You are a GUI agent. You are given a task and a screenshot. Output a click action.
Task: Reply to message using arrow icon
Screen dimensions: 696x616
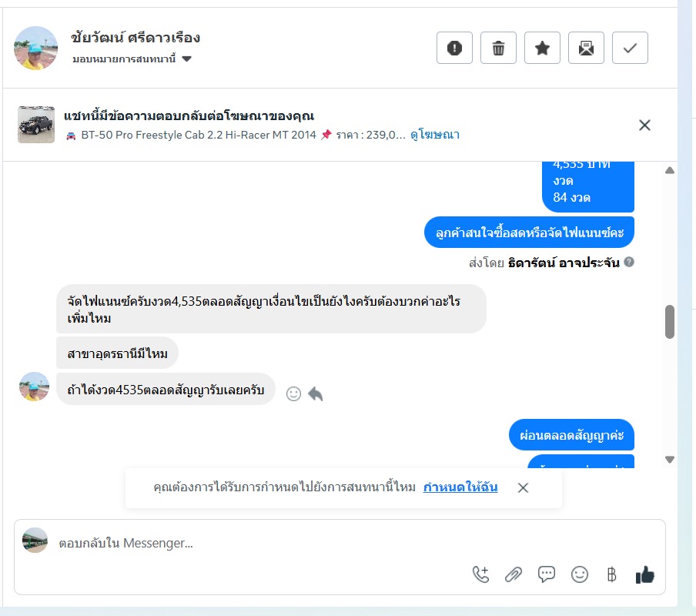point(315,393)
